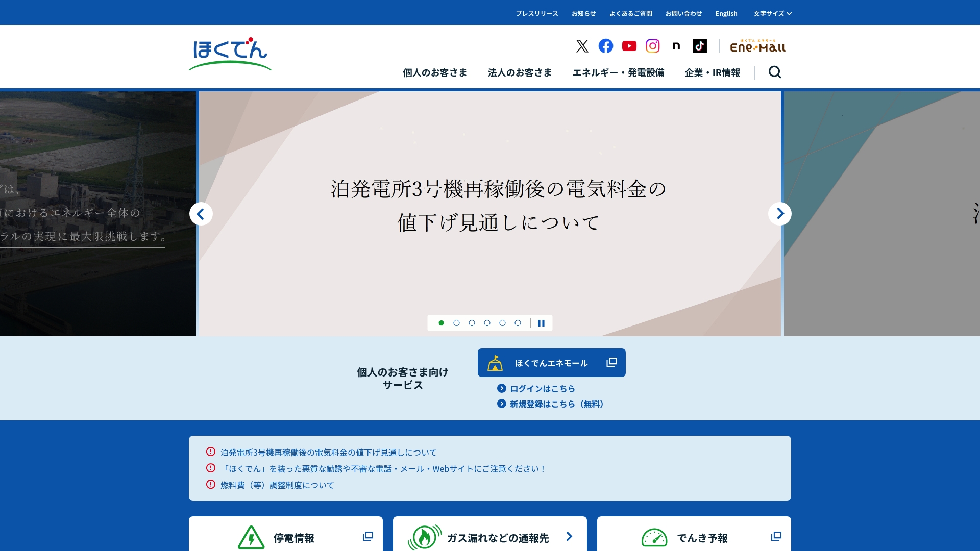
Task: Open the お知らせ link
Action: (x=584, y=14)
